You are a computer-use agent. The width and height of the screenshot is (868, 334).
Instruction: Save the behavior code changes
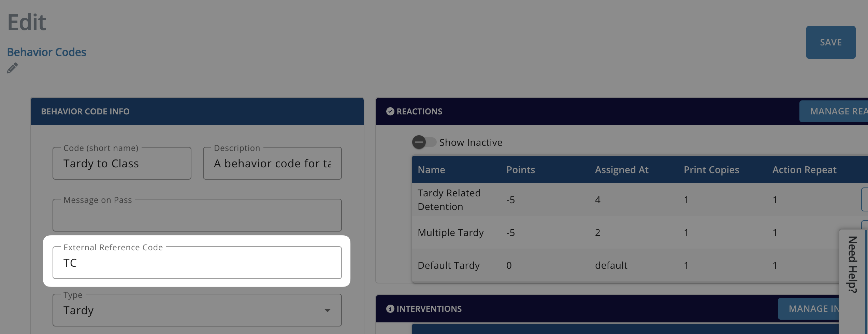(x=830, y=42)
